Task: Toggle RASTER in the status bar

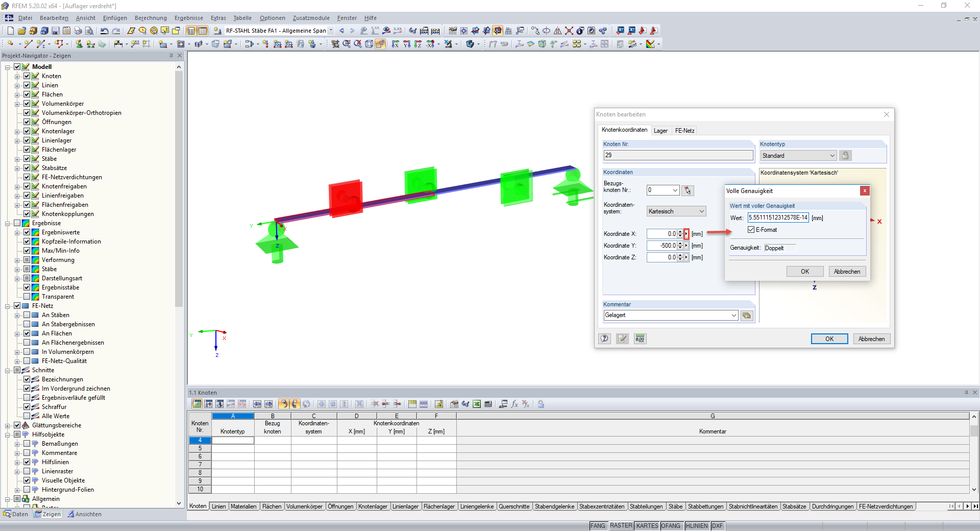Action: (x=621, y=526)
